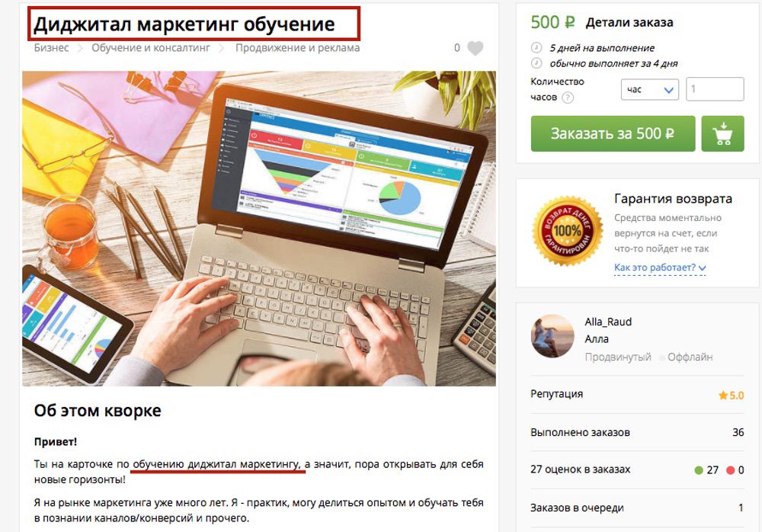Click the Диджитал маркетинг обучение title
The image size is (762, 532).
184,24
